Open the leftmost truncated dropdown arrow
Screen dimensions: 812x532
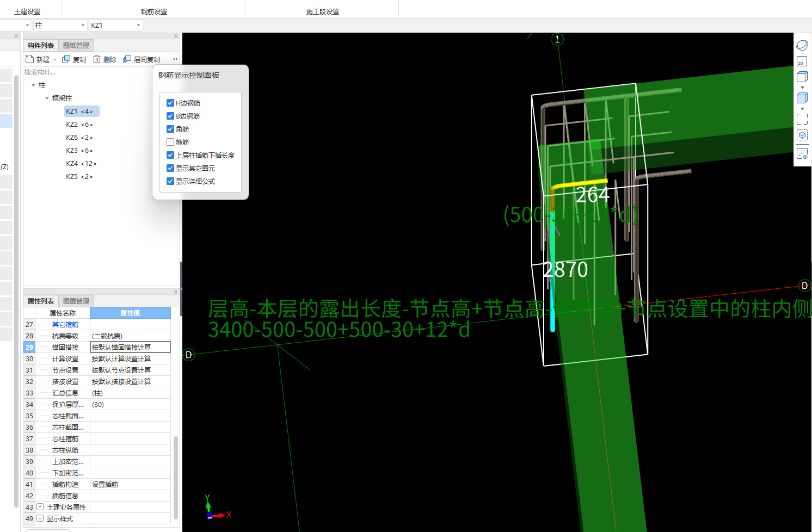click(x=27, y=25)
